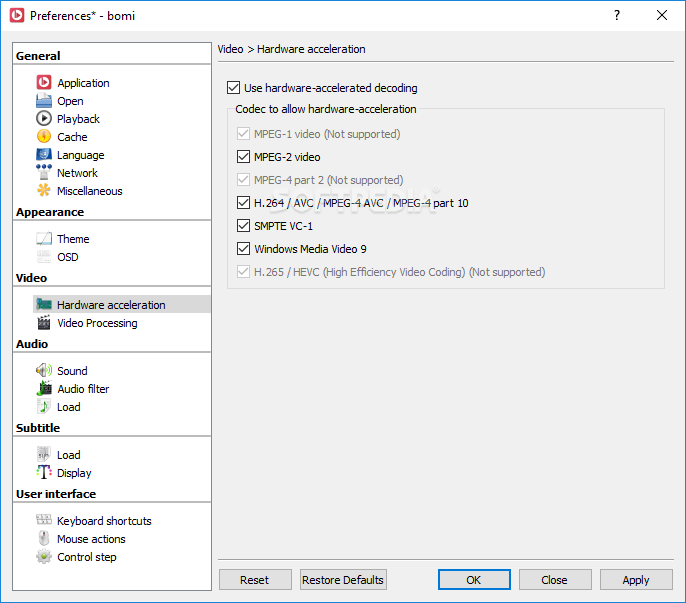The width and height of the screenshot is (686, 603).
Task: Toggle the H.264 / AVC codec checkbox
Action: coord(243,203)
